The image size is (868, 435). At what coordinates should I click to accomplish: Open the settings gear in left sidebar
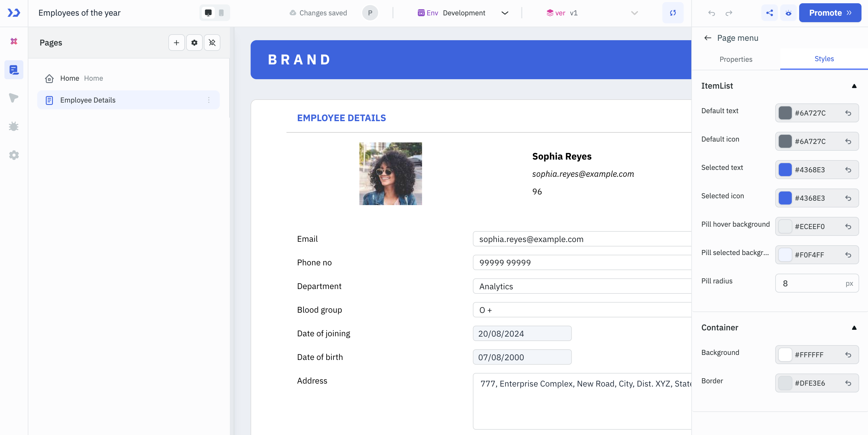[x=14, y=155]
